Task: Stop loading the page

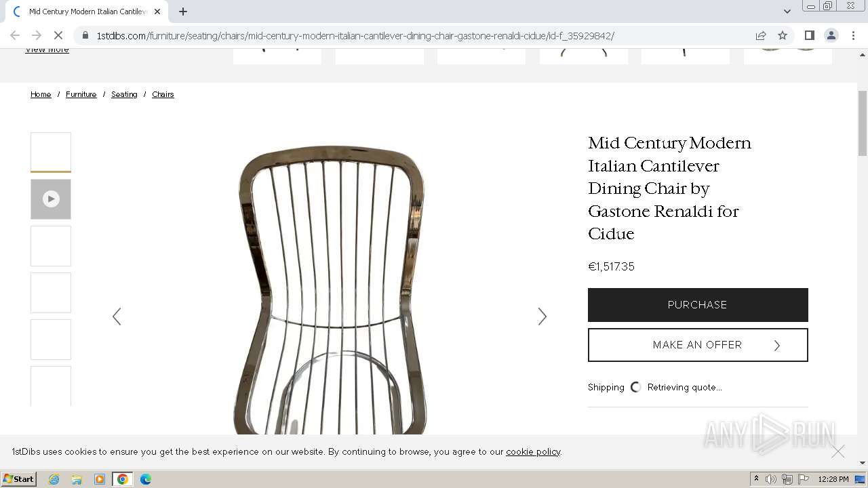Action: click(x=58, y=35)
